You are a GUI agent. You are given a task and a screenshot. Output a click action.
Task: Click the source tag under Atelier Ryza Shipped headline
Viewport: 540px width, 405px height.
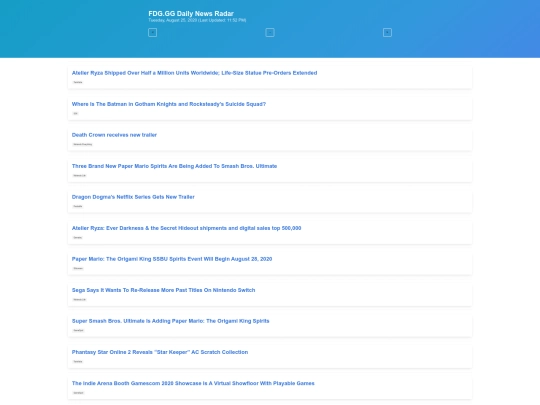click(78, 82)
